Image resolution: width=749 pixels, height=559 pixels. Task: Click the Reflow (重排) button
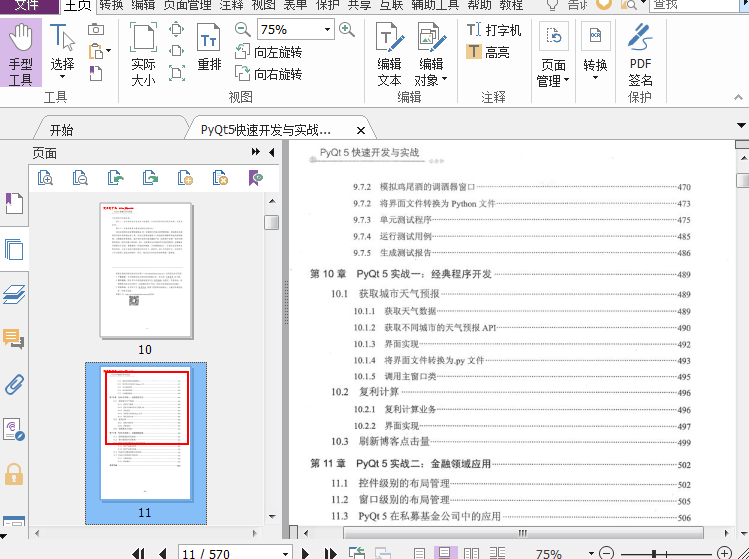click(209, 47)
